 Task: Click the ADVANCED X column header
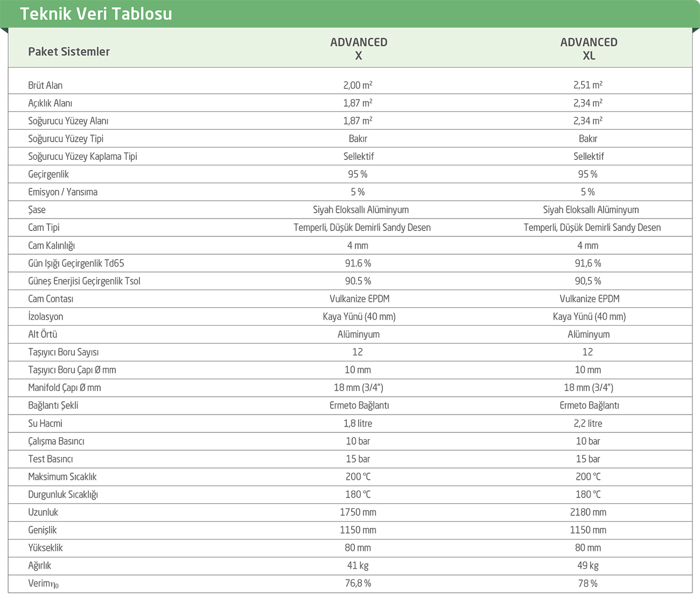pyautogui.click(x=359, y=49)
